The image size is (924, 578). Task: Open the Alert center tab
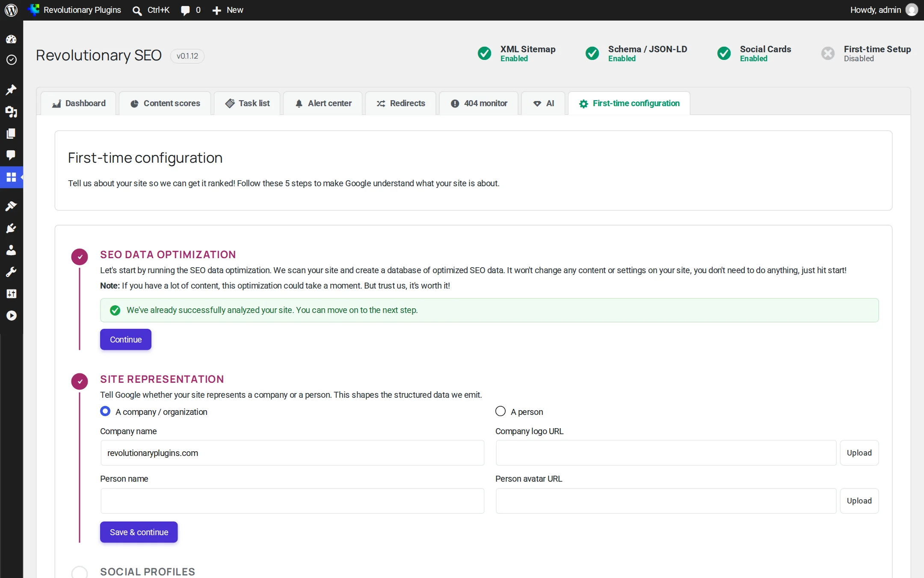coord(323,103)
